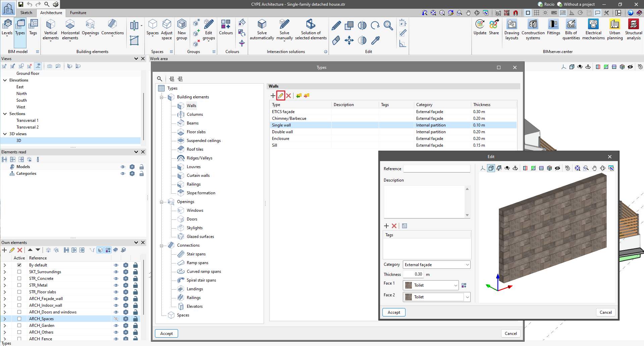644x346 pixels.
Task: Uncheck the By default active checkbox
Action: (x=19, y=265)
